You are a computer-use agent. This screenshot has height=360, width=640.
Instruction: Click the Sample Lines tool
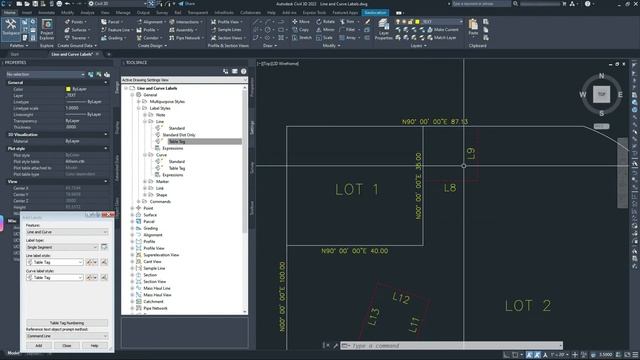click(x=226, y=30)
